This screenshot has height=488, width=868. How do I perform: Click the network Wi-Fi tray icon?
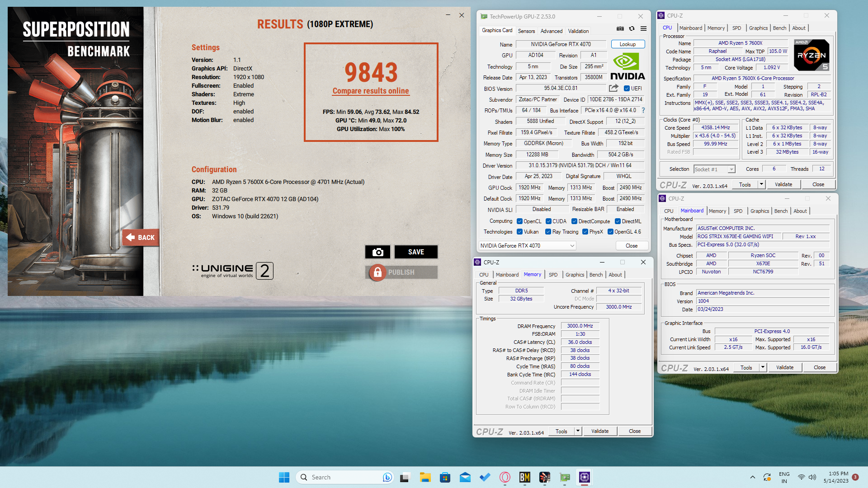(x=801, y=477)
